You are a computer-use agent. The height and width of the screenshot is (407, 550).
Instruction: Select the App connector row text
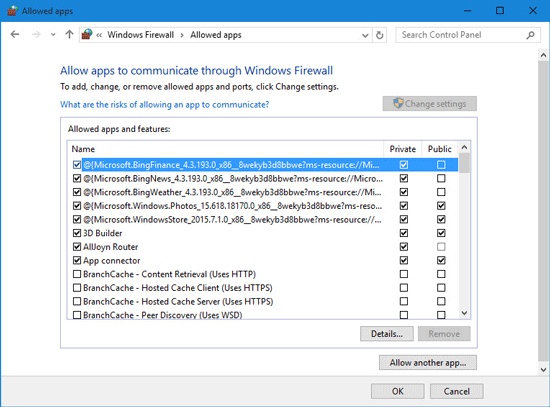(x=112, y=261)
